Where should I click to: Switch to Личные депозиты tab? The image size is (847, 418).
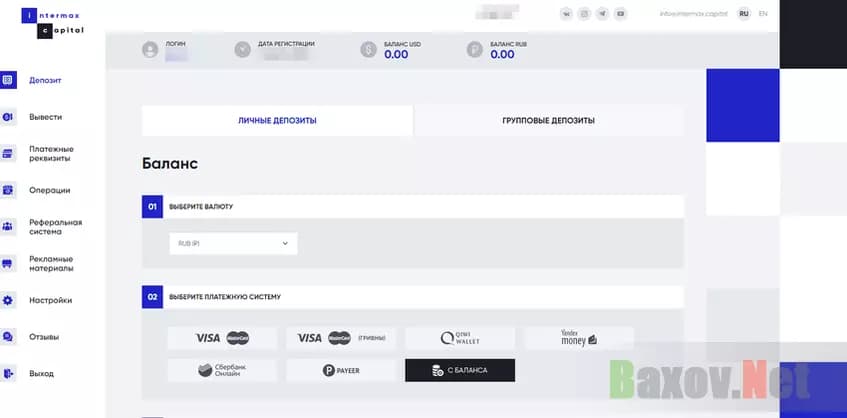click(277, 120)
